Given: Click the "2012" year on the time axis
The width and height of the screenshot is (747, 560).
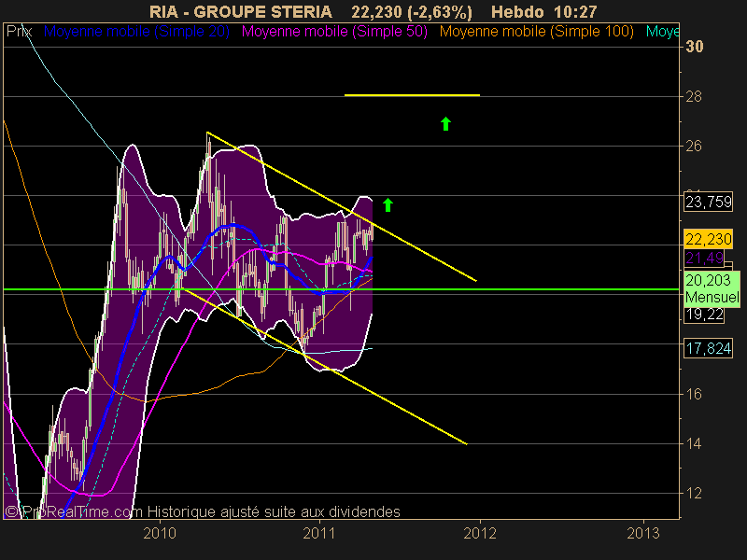Looking at the screenshot, I should click(480, 533).
